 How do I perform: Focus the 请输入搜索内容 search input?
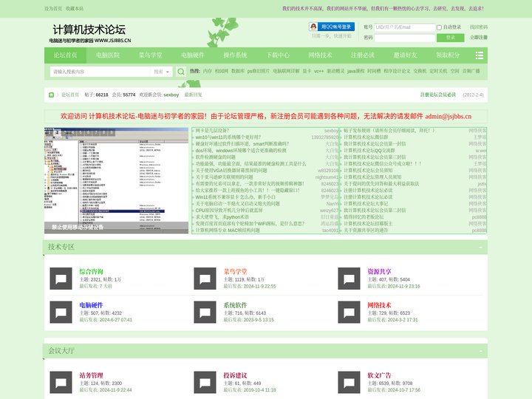pyautogui.click(x=100, y=72)
